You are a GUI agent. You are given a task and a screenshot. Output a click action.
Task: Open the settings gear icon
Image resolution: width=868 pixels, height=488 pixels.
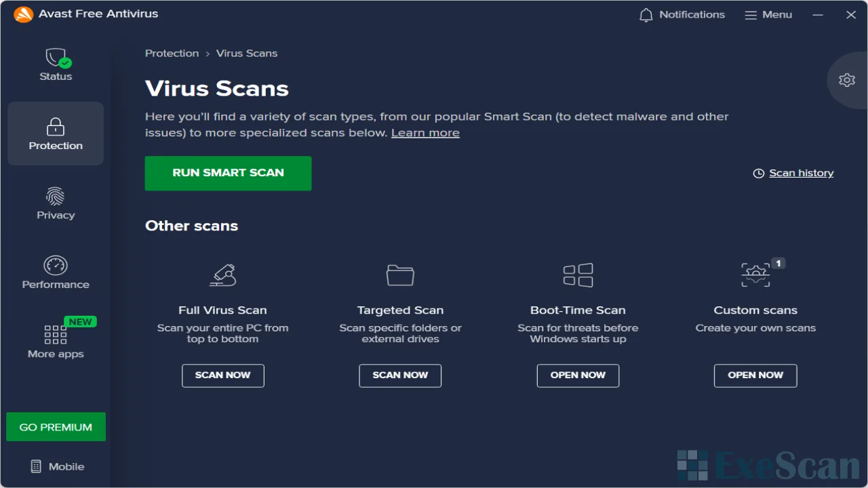[847, 80]
